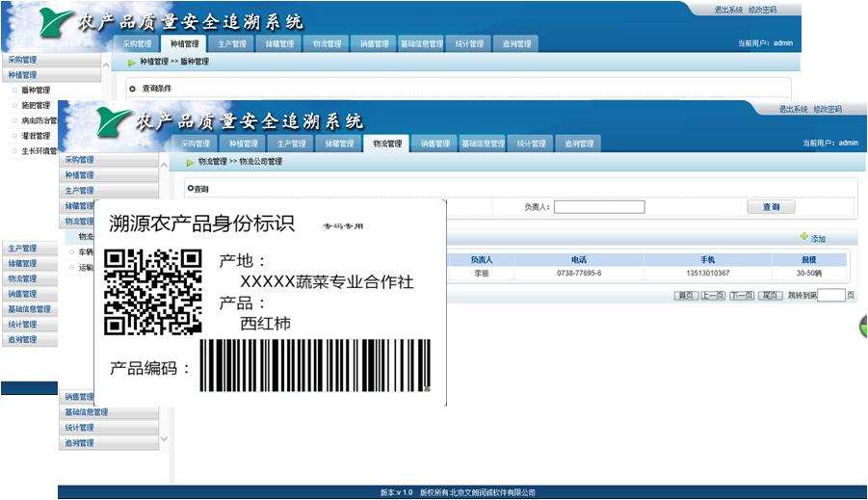Expand 种植管理 section in front window sidebar

coord(109,175)
